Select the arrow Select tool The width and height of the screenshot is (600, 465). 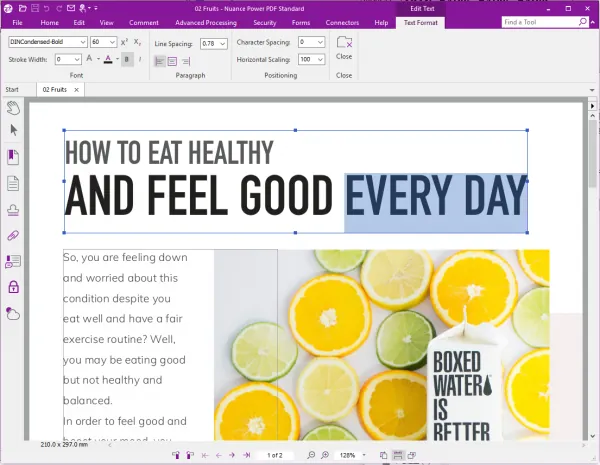point(14,130)
